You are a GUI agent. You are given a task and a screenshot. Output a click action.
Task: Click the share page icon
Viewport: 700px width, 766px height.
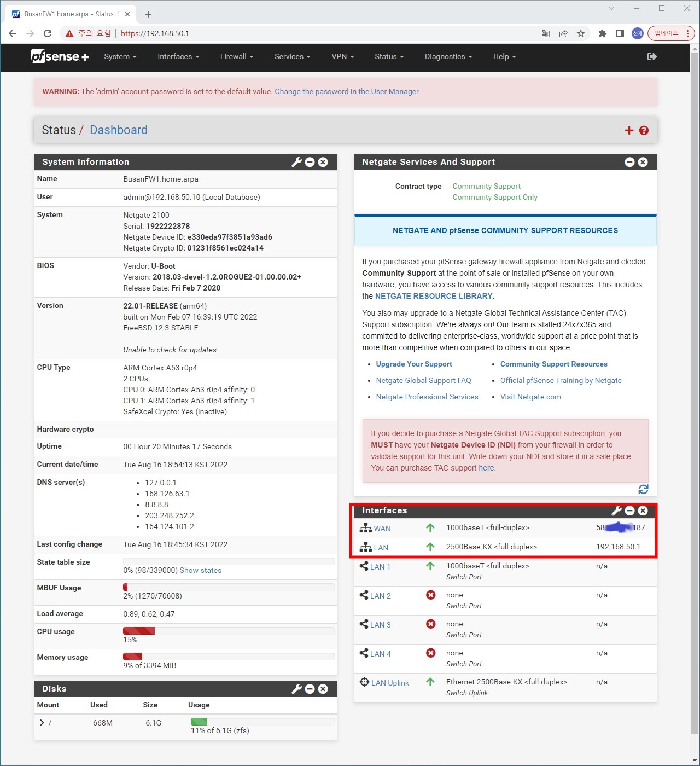click(x=563, y=33)
